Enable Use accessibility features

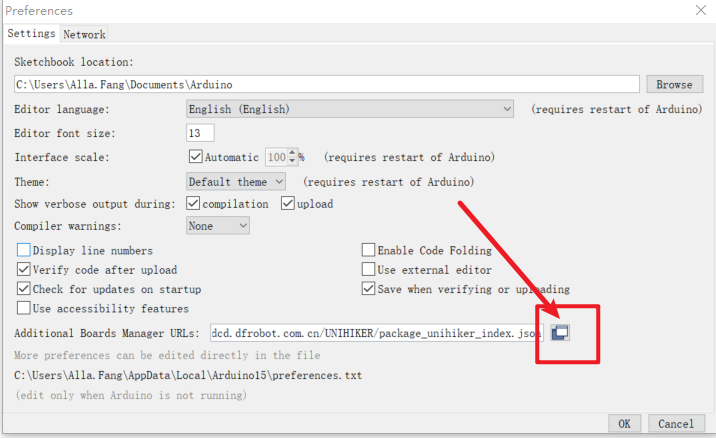tap(25, 309)
